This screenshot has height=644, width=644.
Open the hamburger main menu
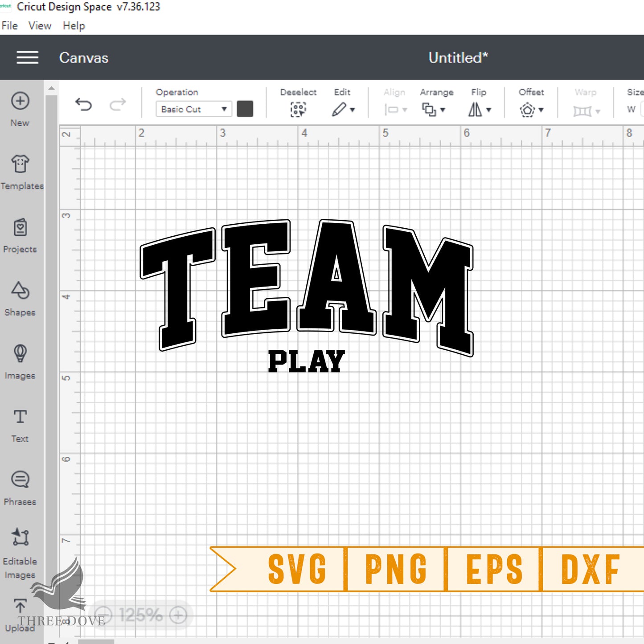27,57
